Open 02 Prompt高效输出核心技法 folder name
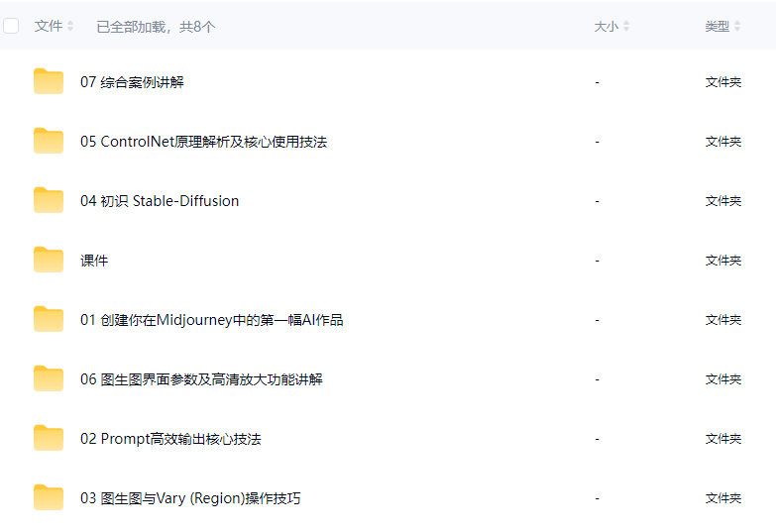This screenshot has width=776, height=532. coord(170,439)
